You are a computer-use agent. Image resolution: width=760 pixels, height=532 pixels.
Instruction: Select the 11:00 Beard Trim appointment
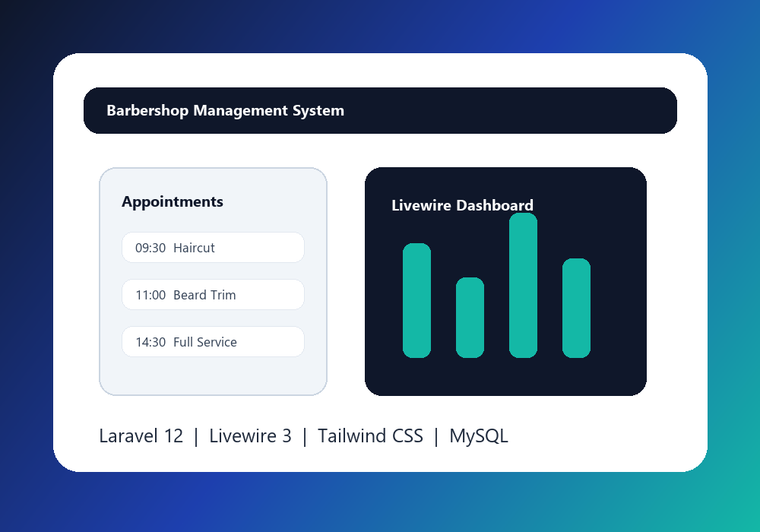[213, 295]
